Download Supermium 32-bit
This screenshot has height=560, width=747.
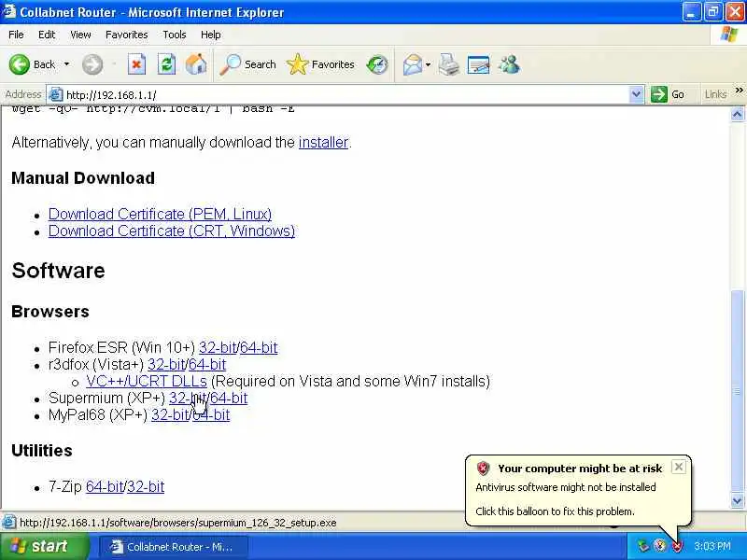(x=188, y=398)
